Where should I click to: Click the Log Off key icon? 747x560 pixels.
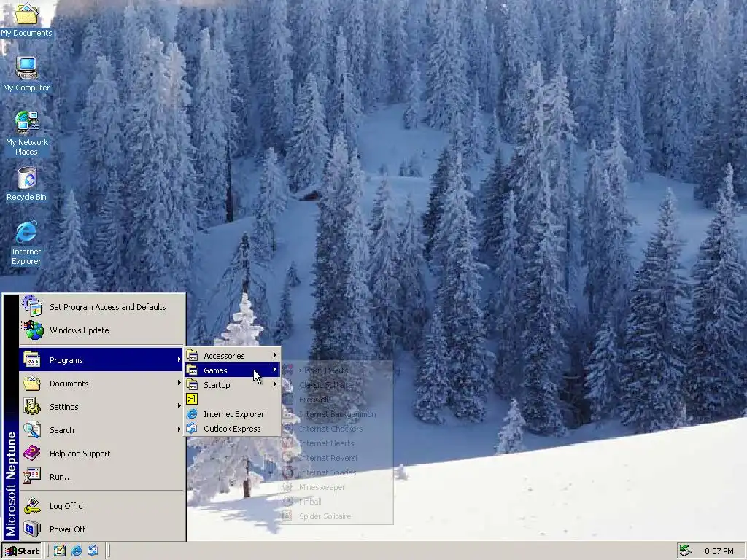[x=32, y=506]
